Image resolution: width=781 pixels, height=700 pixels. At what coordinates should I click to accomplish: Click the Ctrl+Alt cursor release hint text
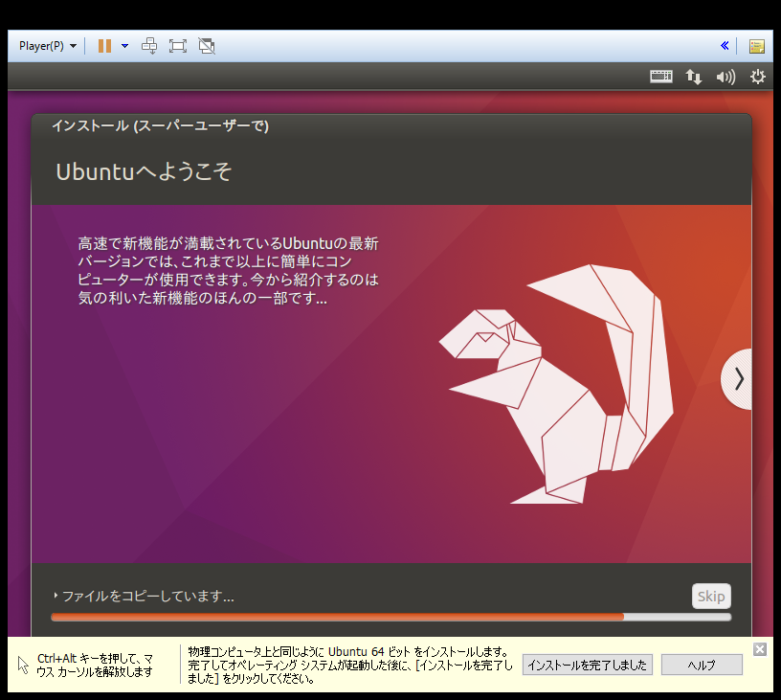(x=94, y=666)
